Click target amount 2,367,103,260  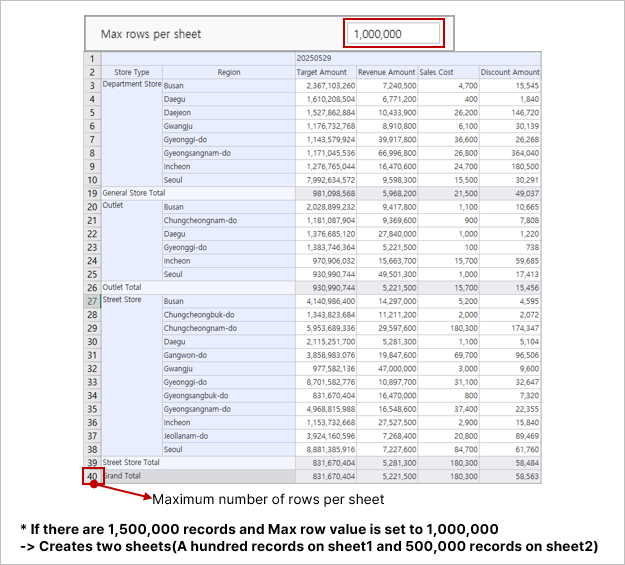(x=326, y=86)
